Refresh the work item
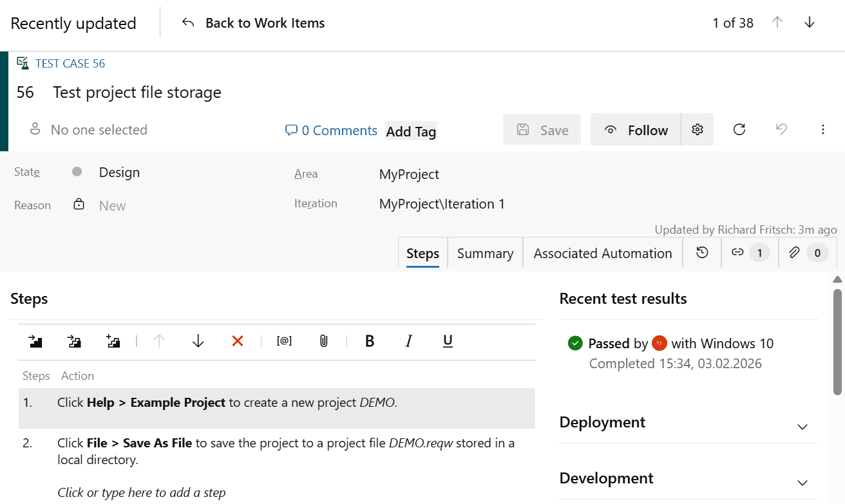This screenshot has width=845, height=504. coord(739,129)
